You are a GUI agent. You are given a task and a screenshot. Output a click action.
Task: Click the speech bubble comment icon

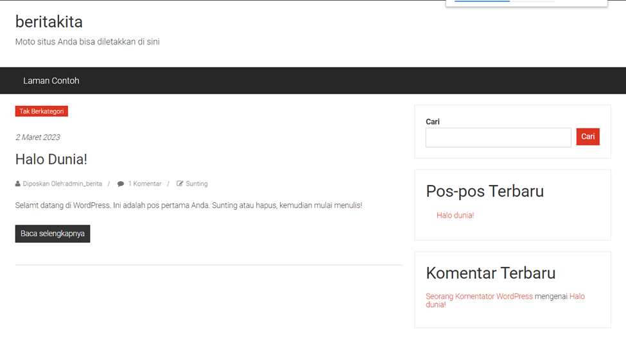coord(121,184)
